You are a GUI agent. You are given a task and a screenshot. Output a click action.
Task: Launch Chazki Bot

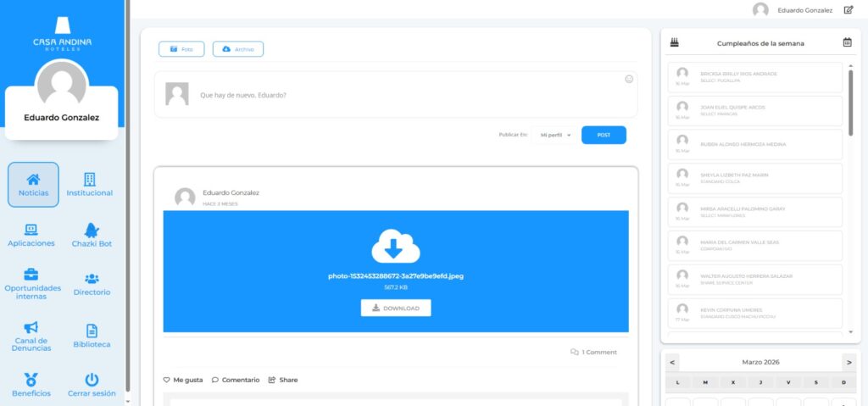click(x=92, y=236)
